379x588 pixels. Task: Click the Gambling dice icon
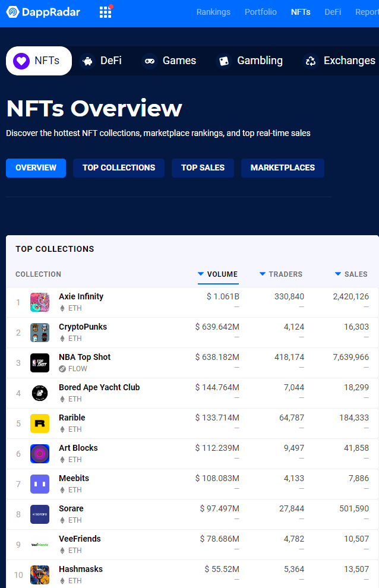pyautogui.click(x=224, y=61)
